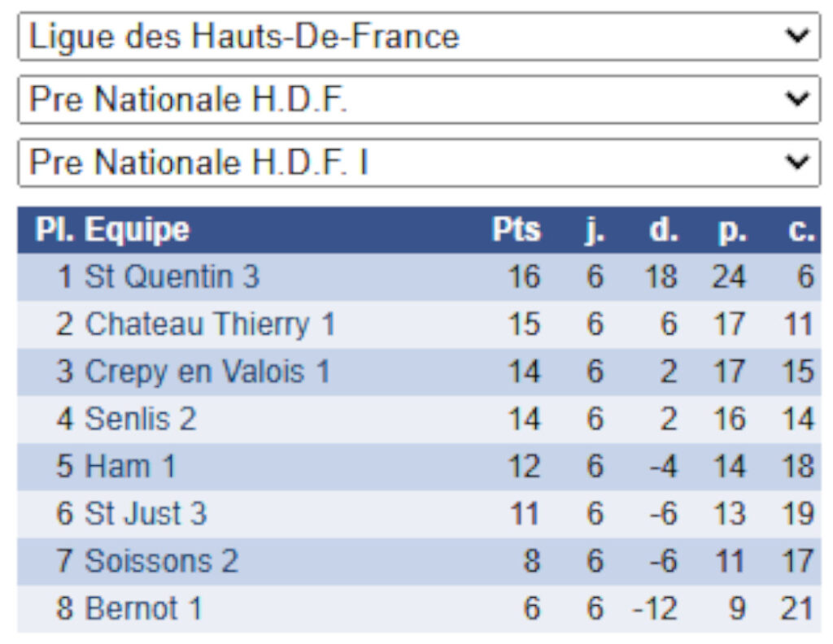833x644 pixels.
Task: Select the St Just 3 team
Action: (x=146, y=514)
